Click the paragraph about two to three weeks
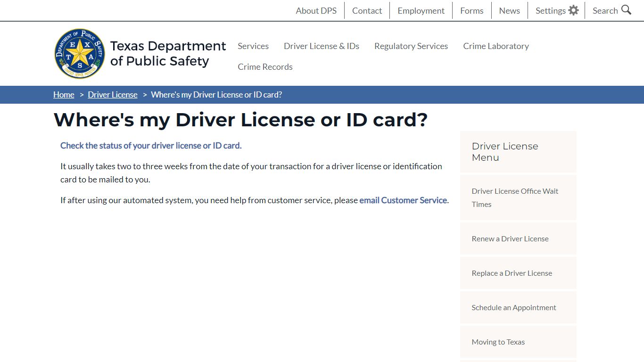Screen dimensions: 644x362 tap(251, 173)
